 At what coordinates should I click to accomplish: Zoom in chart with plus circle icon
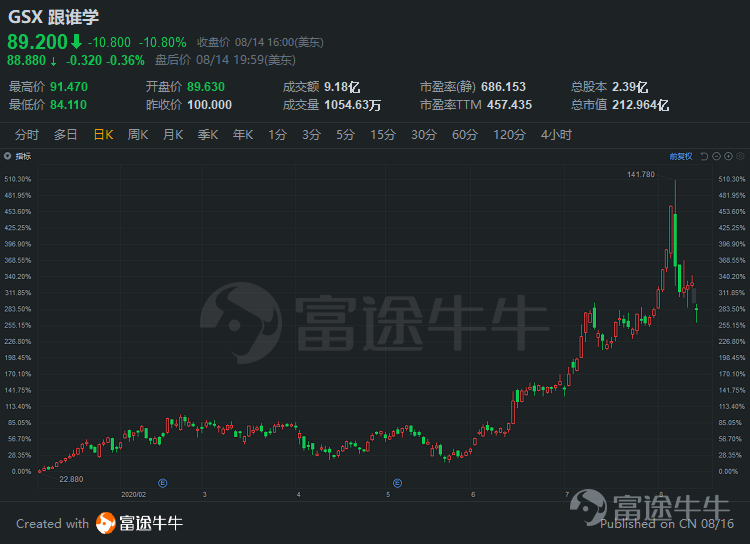(x=728, y=156)
